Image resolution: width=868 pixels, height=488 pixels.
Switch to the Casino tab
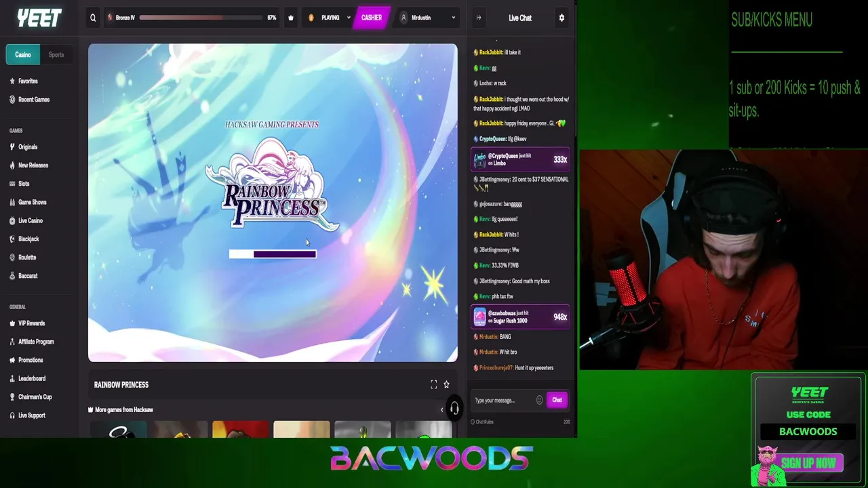pyautogui.click(x=23, y=55)
